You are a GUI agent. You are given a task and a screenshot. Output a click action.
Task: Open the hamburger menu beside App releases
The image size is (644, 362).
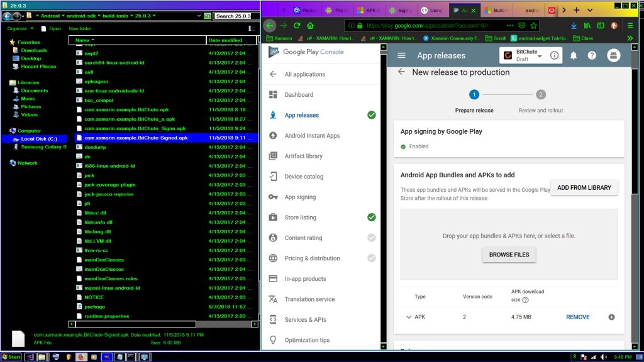point(401,55)
